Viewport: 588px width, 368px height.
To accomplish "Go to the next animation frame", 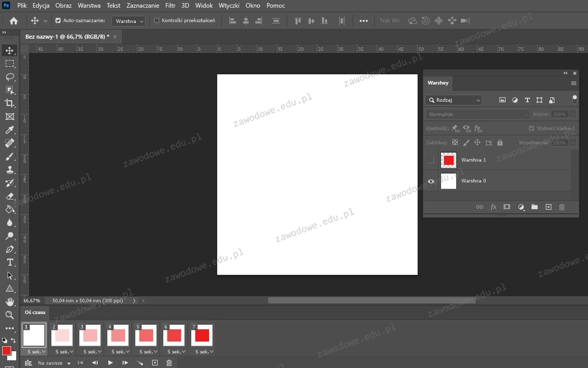I will 125,363.
